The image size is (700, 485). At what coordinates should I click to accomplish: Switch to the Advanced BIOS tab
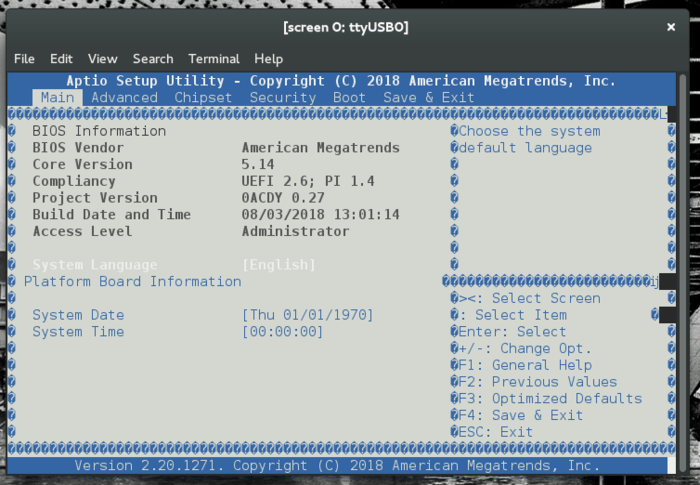pyautogui.click(x=124, y=98)
